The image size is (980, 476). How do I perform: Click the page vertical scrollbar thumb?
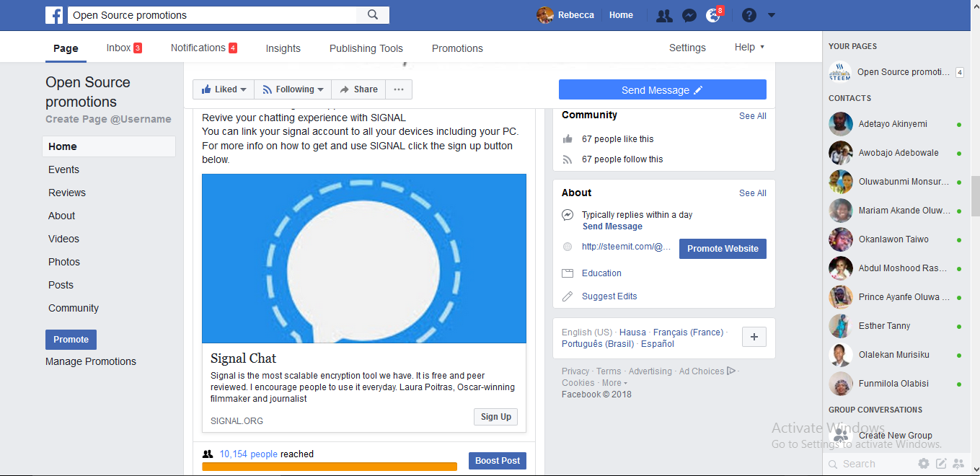point(975,195)
